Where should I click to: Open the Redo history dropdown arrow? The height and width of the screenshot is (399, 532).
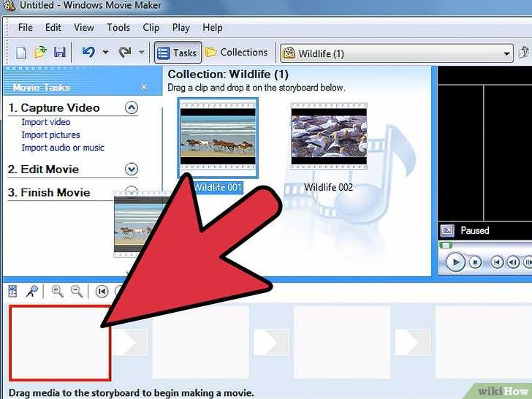pos(142,53)
